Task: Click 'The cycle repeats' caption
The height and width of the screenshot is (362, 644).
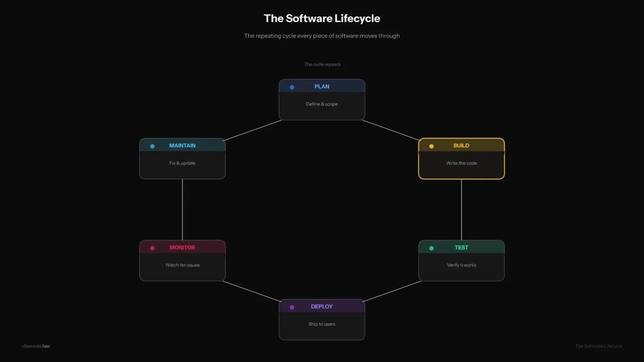Action: [x=322, y=64]
